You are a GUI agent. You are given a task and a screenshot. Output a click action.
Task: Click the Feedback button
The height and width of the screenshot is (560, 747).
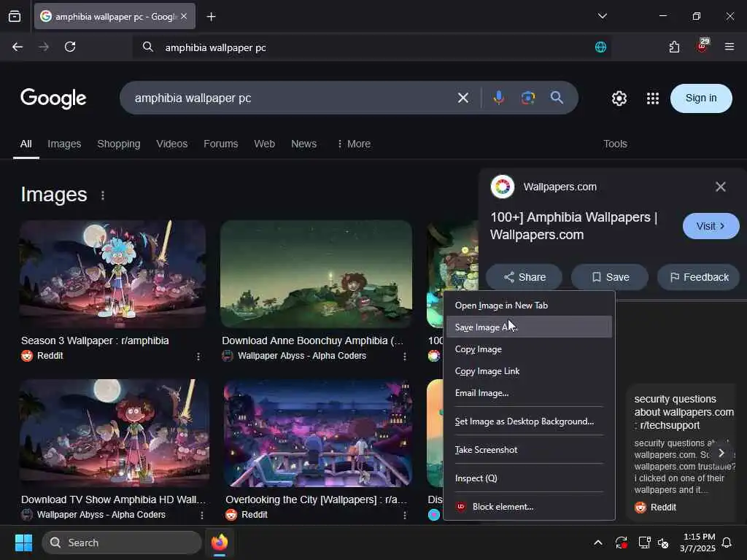pyautogui.click(x=699, y=277)
